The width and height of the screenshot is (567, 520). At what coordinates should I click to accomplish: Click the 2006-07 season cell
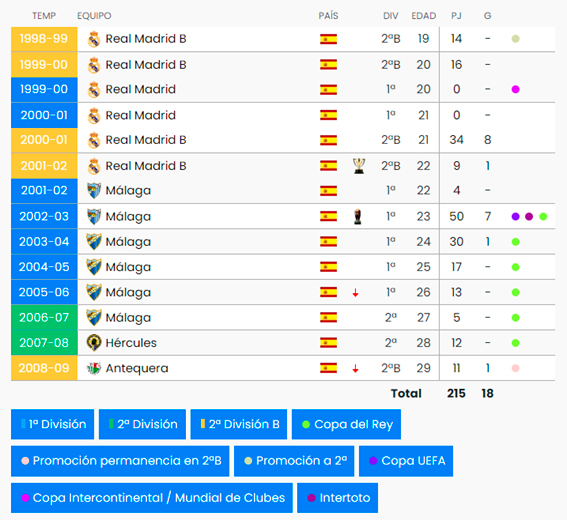44,317
